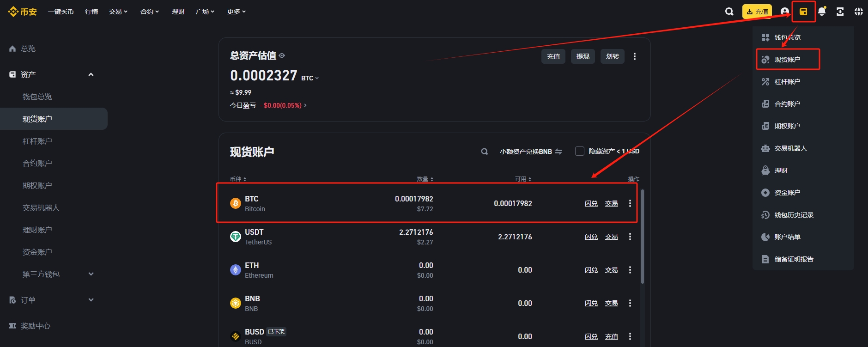Hide balance with the eye icon

[x=282, y=55]
